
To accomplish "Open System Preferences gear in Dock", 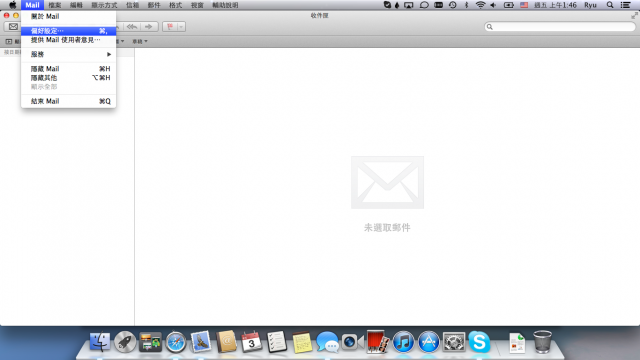I will pyautogui.click(x=454, y=342).
